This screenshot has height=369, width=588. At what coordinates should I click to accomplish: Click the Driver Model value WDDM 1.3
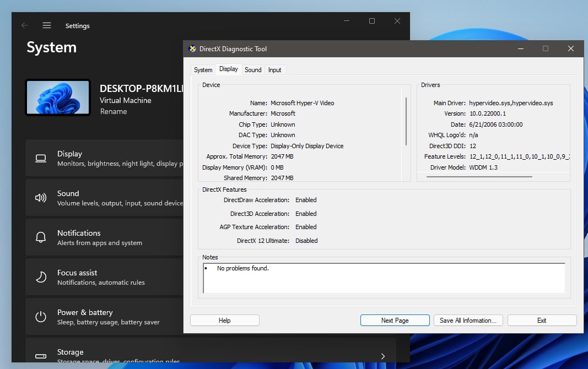[x=483, y=167]
